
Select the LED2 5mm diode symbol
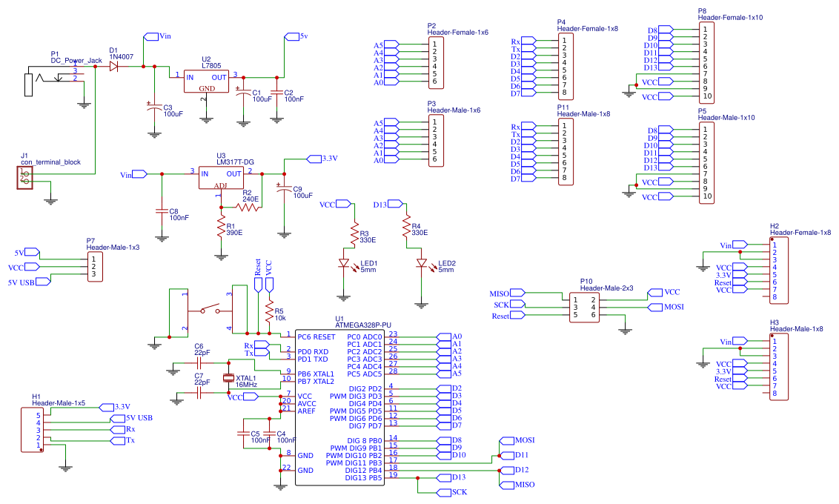coord(422,263)
